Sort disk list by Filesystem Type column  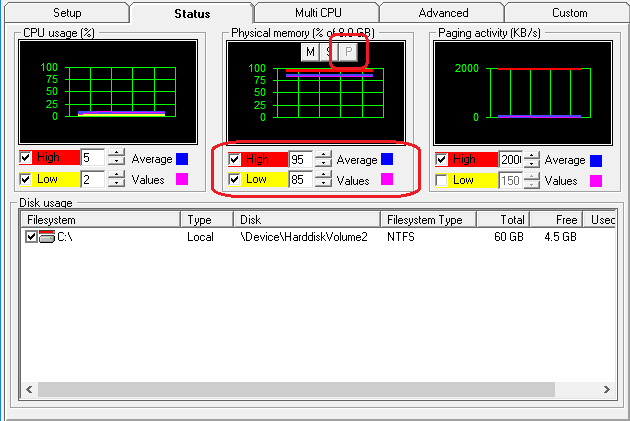point(428,219)
